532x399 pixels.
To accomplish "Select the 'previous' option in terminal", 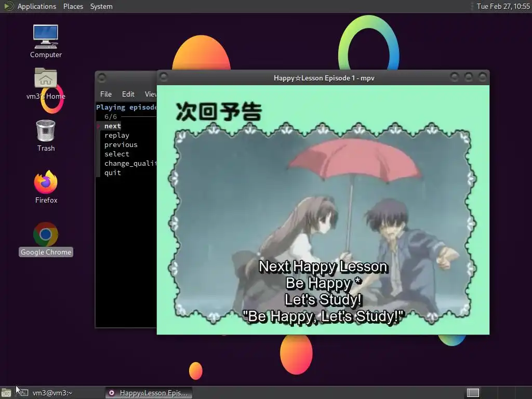I will [x=121, y=144].
